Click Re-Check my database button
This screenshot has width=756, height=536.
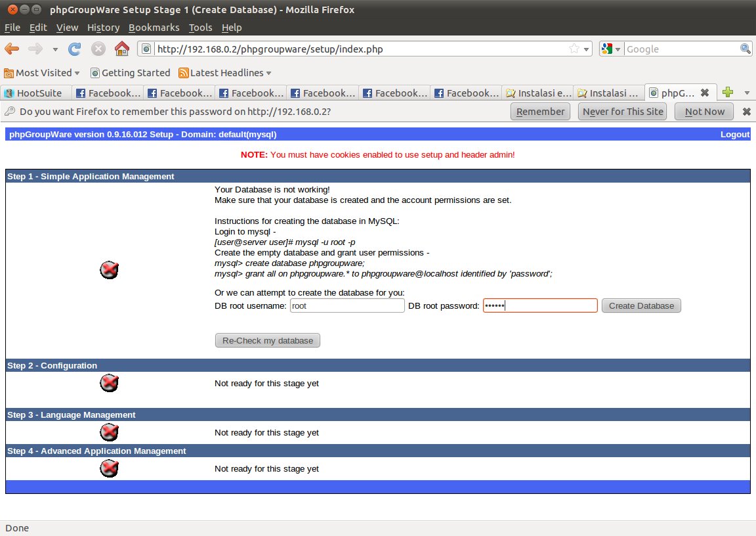click(268, 341)
